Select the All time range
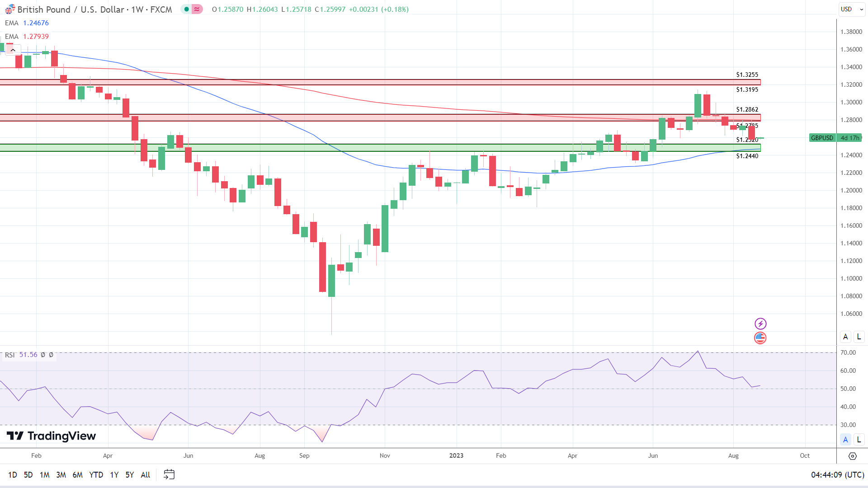 [146, 475]
